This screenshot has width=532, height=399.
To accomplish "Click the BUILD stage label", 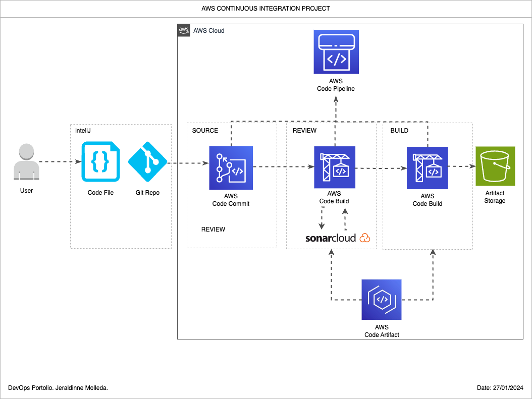I will 399,131.
